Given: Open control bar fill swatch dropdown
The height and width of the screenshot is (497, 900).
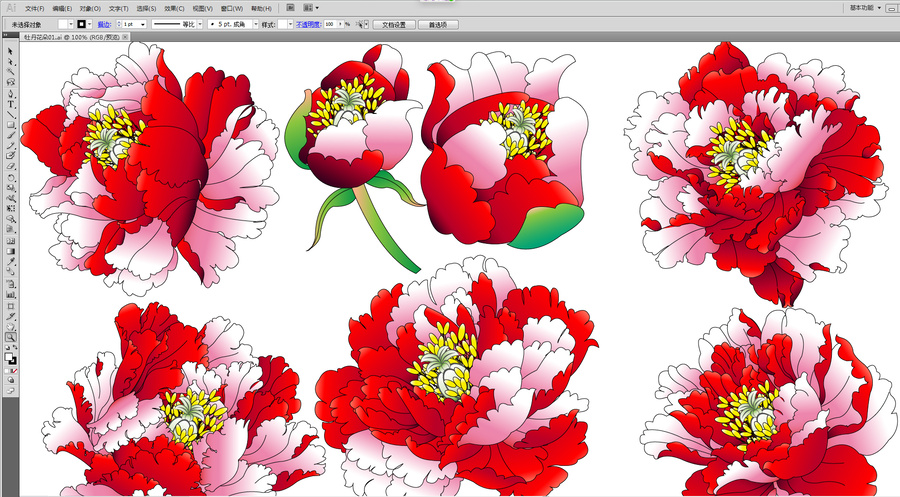Looking at the screenshot, I should pos(71,24).
